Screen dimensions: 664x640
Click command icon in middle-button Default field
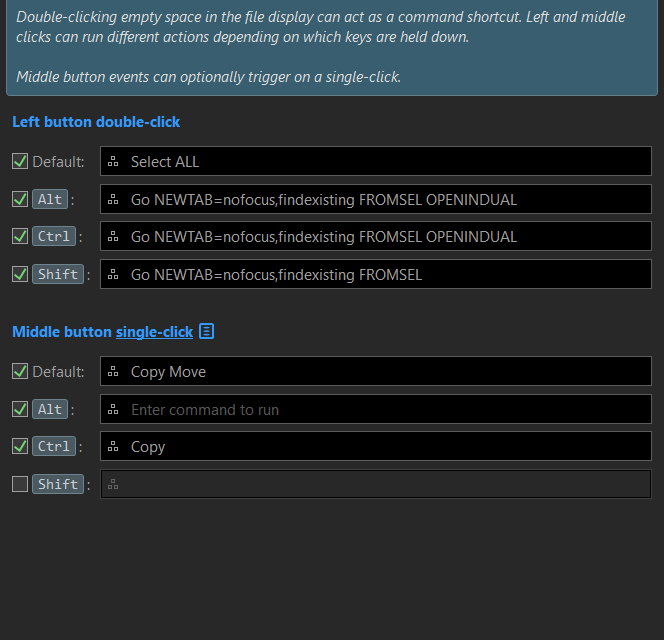[x=114, y=372]
